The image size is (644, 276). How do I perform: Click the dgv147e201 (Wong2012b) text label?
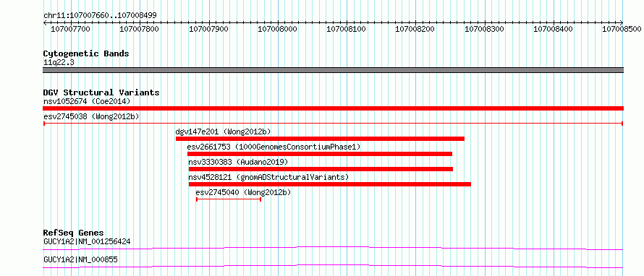pos(223,131)
